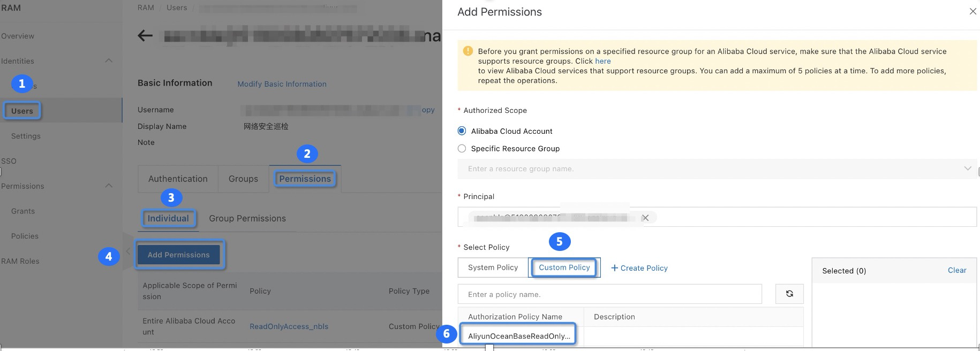The image size is (980, 351).
Task: Remove the selected principal with the X icon
Action: pos(645,217)
